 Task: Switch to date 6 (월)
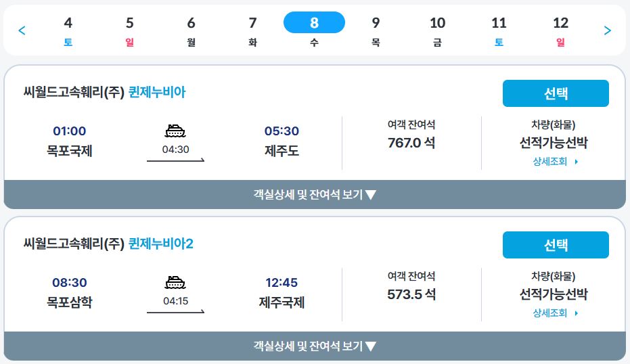click(x=191, y=30)
